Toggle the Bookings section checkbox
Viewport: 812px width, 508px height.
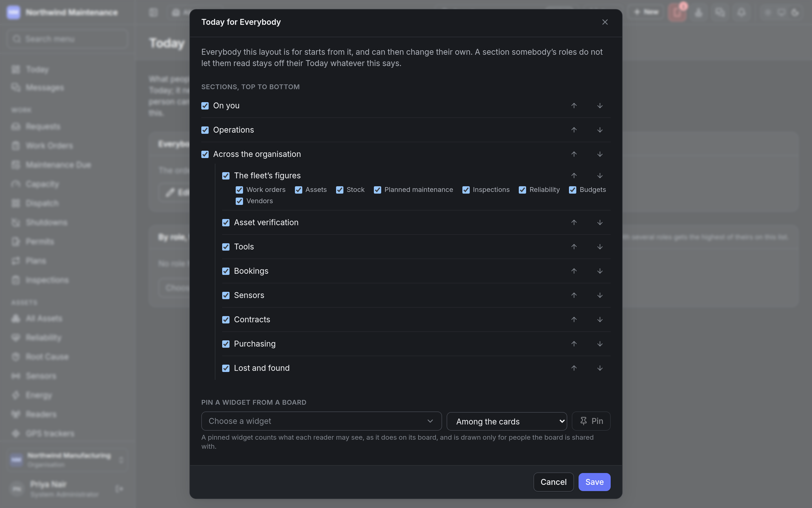click(x=226, y=271)
